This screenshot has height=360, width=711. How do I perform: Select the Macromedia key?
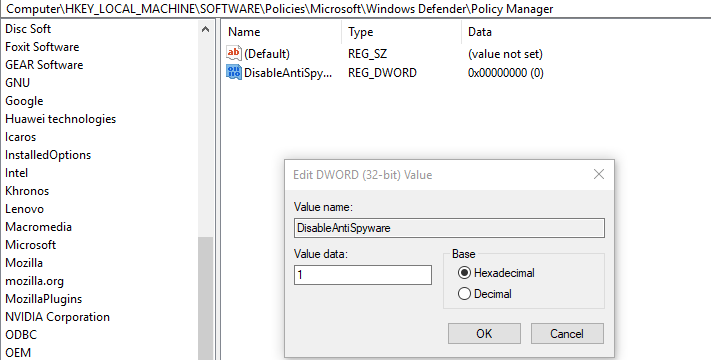coord(38,227)
